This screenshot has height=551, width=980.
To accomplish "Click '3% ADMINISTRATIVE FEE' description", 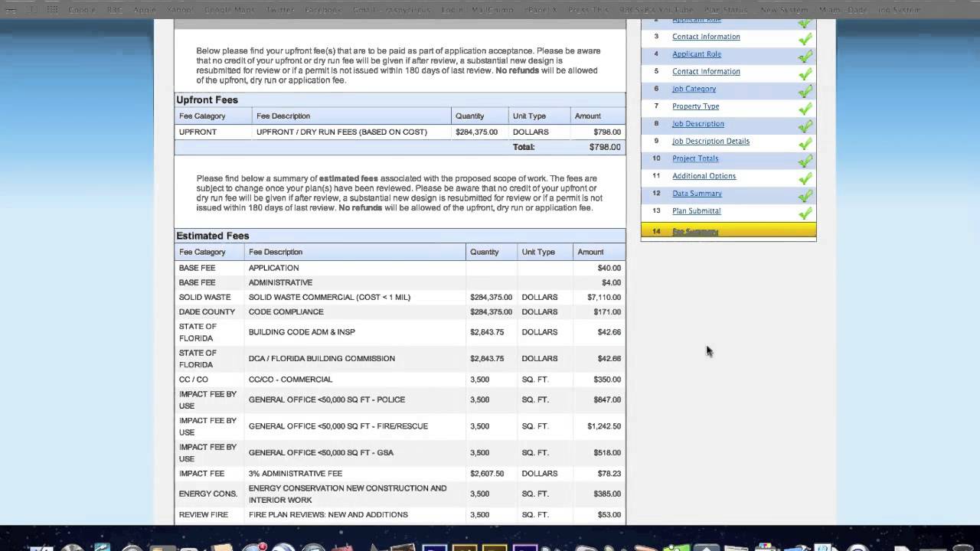I will 296,474.
